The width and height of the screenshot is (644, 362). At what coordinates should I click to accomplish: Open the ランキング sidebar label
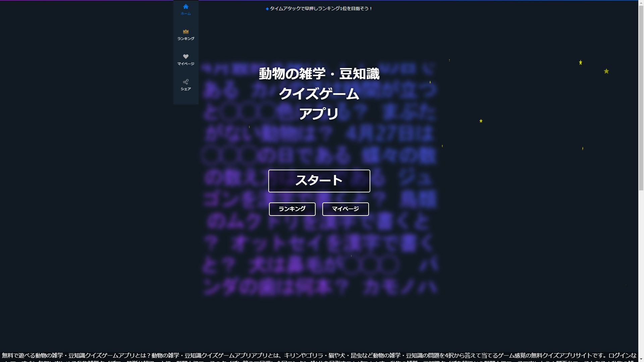[185, 39]
